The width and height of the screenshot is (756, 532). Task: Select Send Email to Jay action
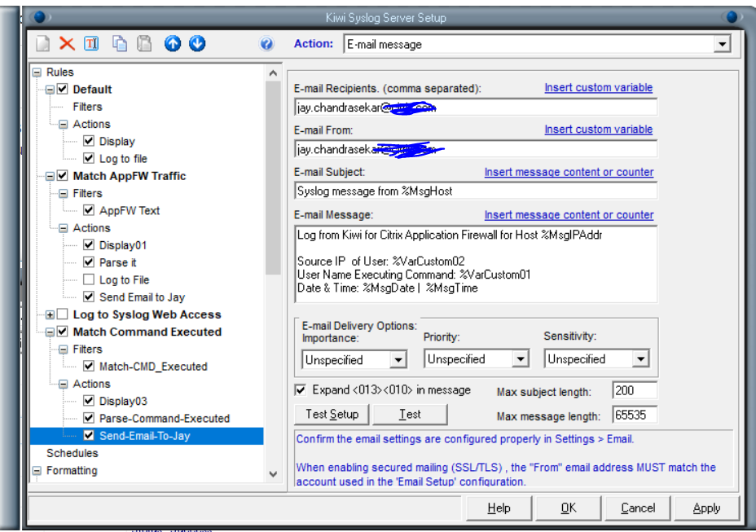(x=143, y=297)
